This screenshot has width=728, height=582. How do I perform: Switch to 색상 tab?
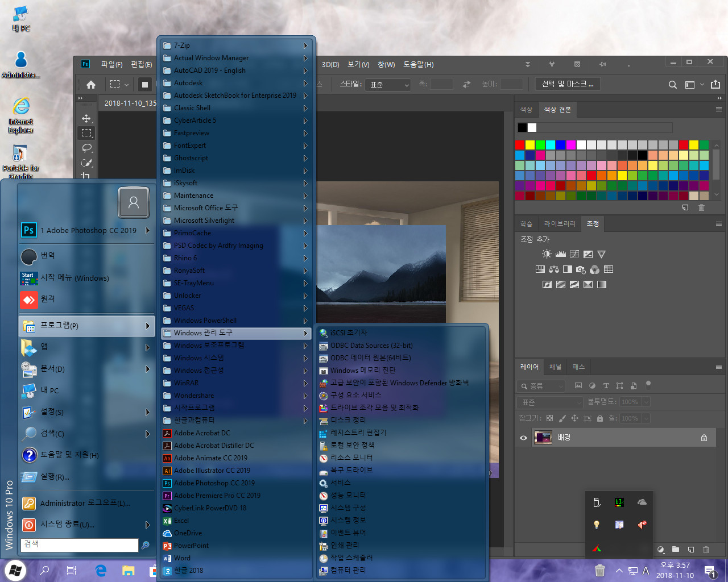click(526, 110)
